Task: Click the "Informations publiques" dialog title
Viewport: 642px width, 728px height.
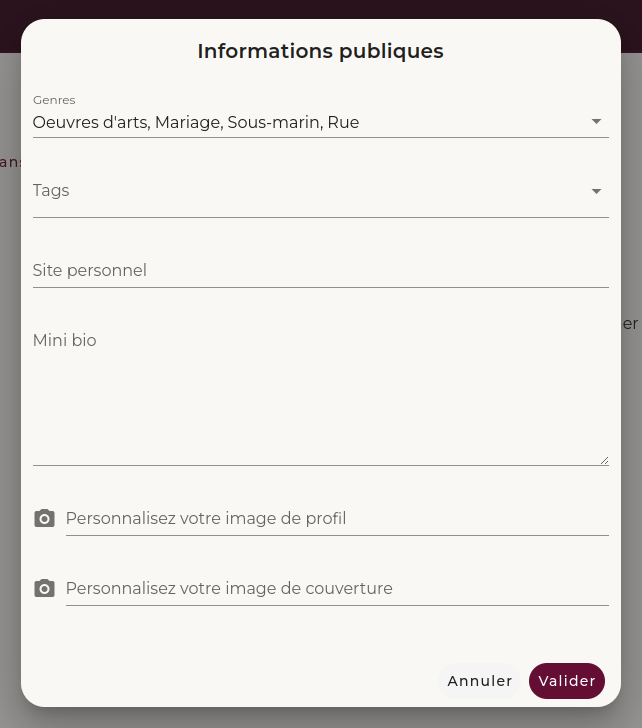Action: click(x=320, y=51)
